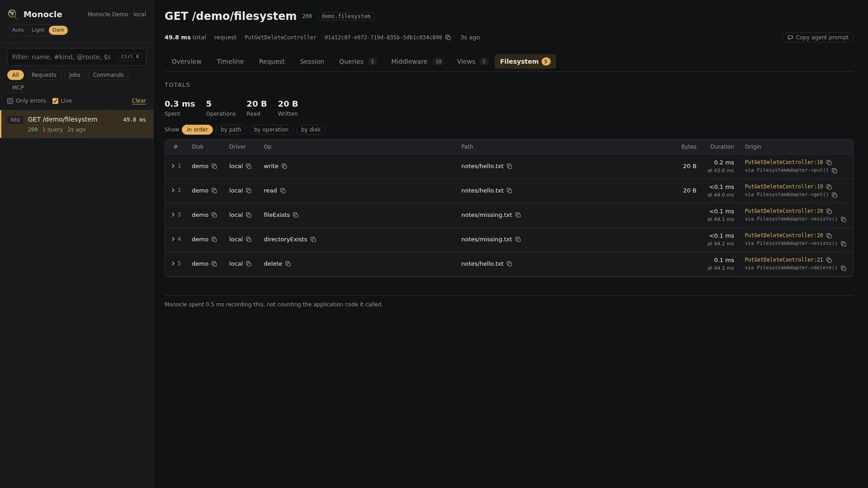
Task: Expand row 2 read operation
Action: (173, 191)
